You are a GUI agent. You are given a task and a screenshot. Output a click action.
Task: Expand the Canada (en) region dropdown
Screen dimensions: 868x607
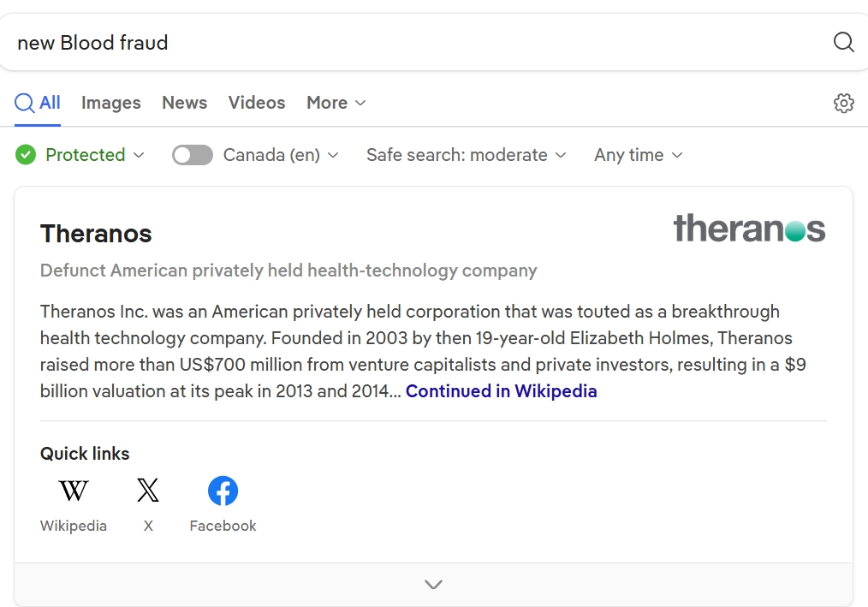click(x=281, y=155)
